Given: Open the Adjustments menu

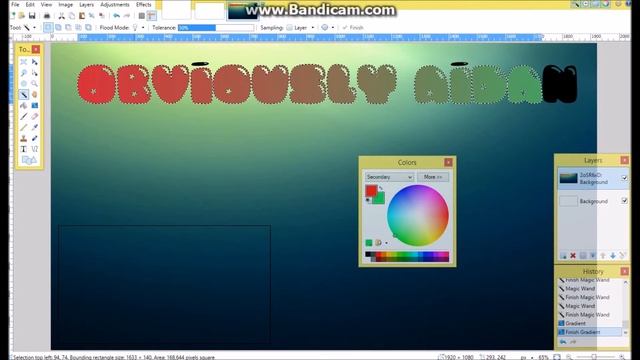Looking at the screenshot, I should click(x=115, y=4).
